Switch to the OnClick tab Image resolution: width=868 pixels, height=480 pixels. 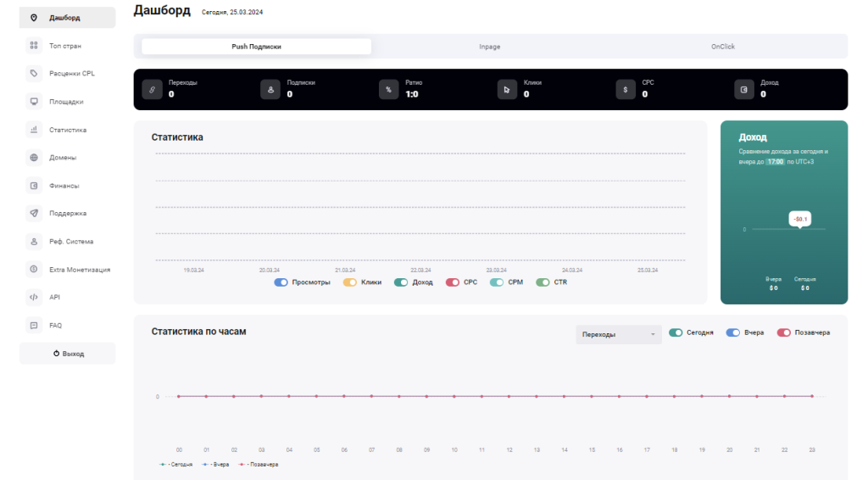(x=722, y=47)
